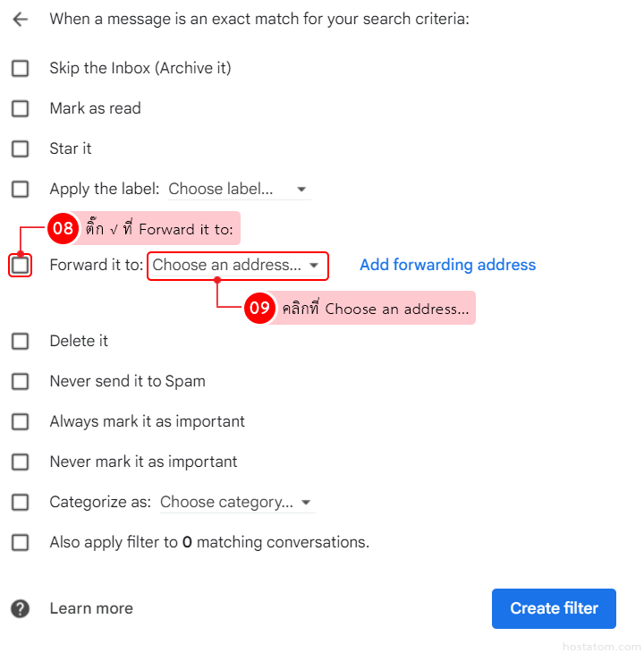Open the Choose an address dropdown
644x653 pixels.
coord(236,265)
